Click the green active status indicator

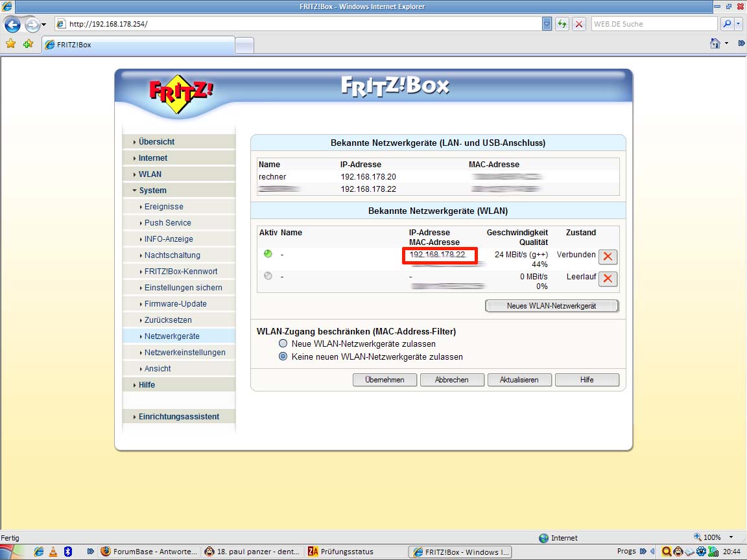click(x=268, y=254)
